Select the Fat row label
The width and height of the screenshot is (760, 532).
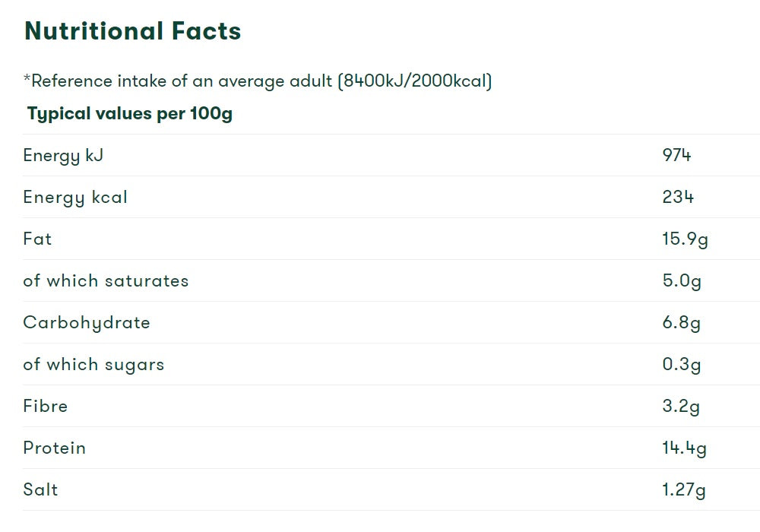pos(37,239)
